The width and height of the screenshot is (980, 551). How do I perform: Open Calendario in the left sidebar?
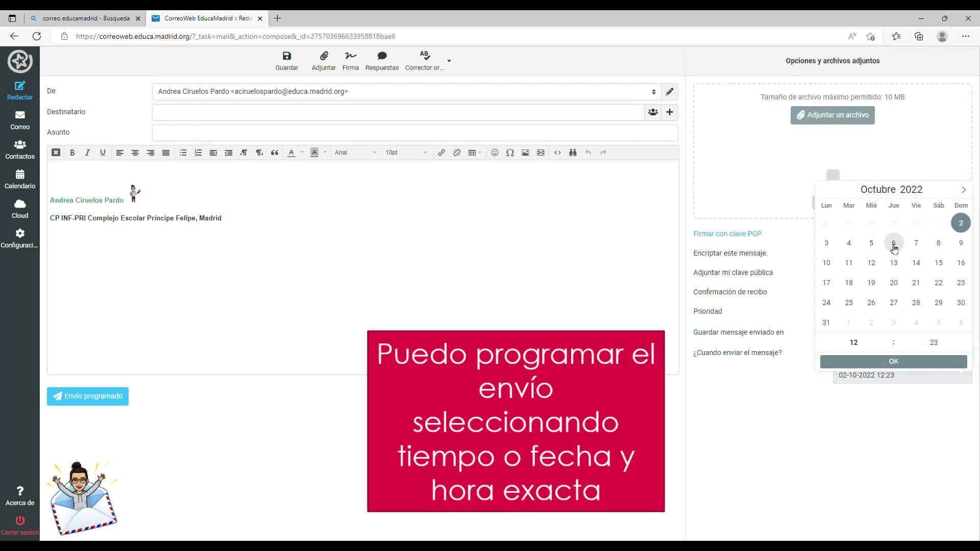click(x=20, y=179)
